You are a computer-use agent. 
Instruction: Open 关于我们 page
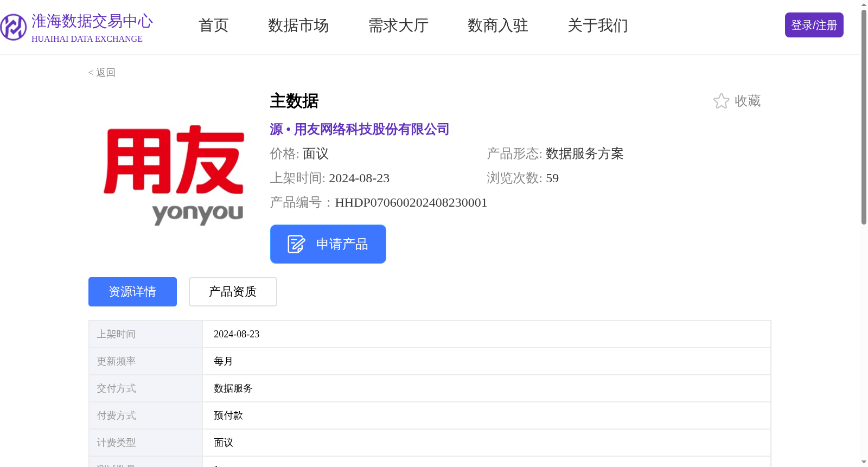pos(598,25)
